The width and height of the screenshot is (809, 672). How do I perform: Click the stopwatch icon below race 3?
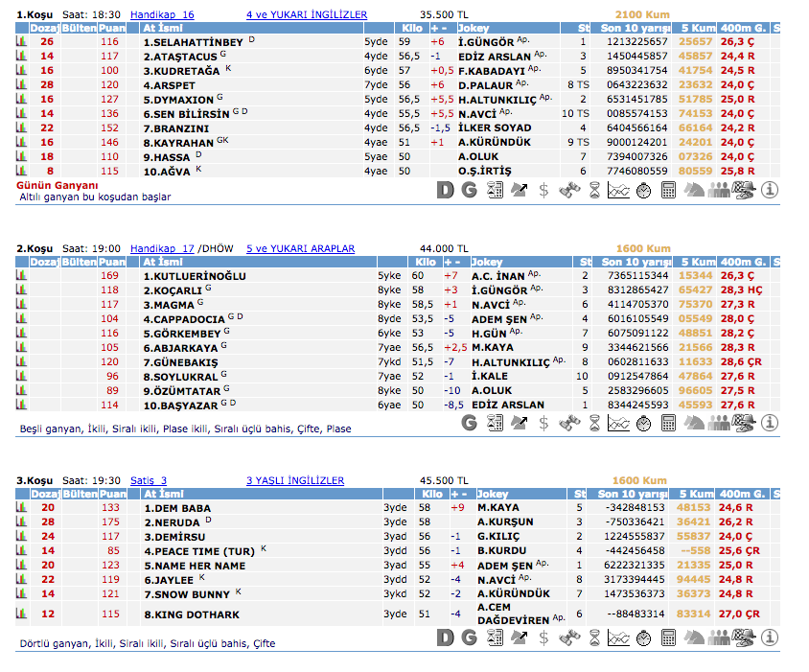click(x=643, y=638)
